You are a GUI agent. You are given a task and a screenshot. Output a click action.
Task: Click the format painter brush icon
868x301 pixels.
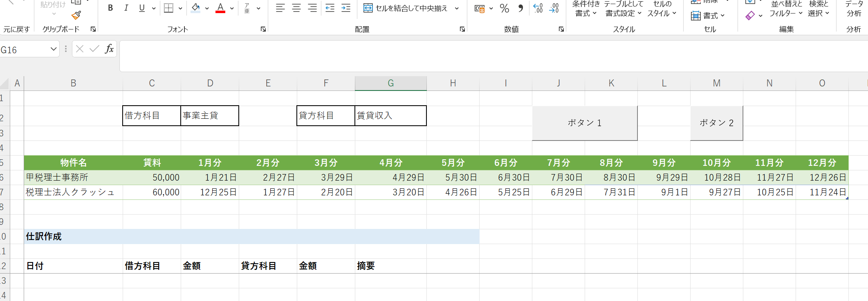pos(76,16)
